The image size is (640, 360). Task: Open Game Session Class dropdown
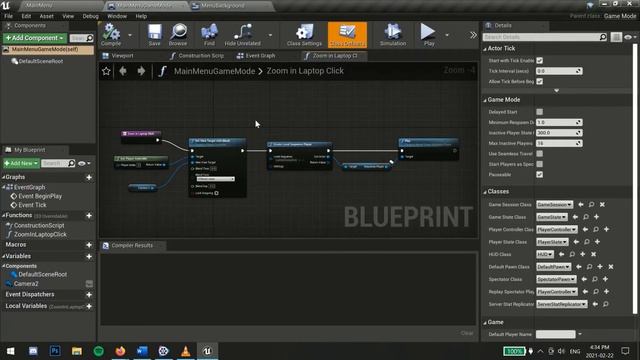pos(554,204)
